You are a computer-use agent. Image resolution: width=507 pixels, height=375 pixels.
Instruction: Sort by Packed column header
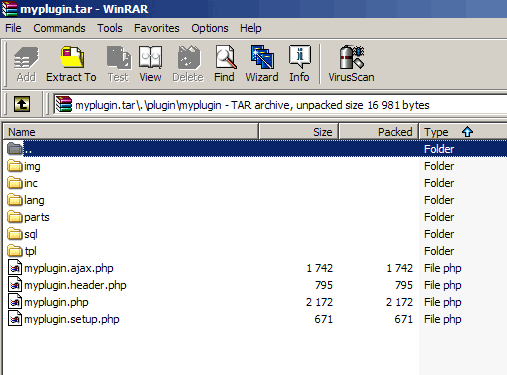pos(379,132)
